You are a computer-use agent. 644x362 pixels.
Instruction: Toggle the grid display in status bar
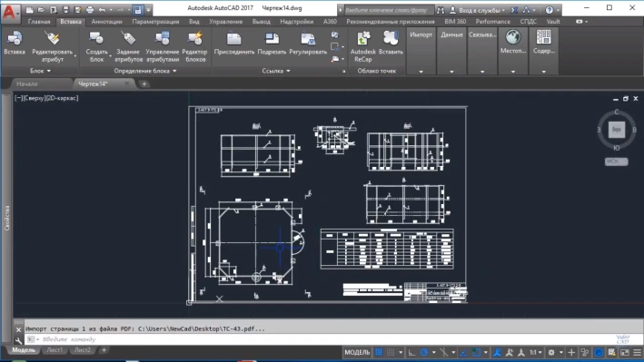(379, 352)
